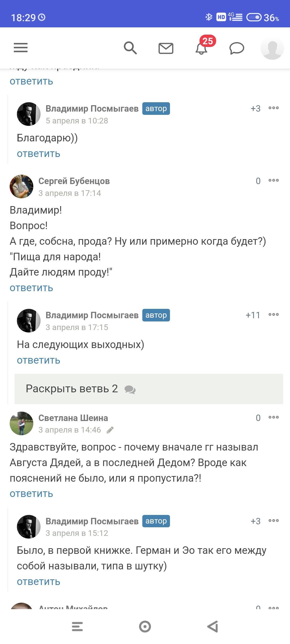Open Сергей Бубенцов's profile name
The image size is (290, 644).
point(74,181)
